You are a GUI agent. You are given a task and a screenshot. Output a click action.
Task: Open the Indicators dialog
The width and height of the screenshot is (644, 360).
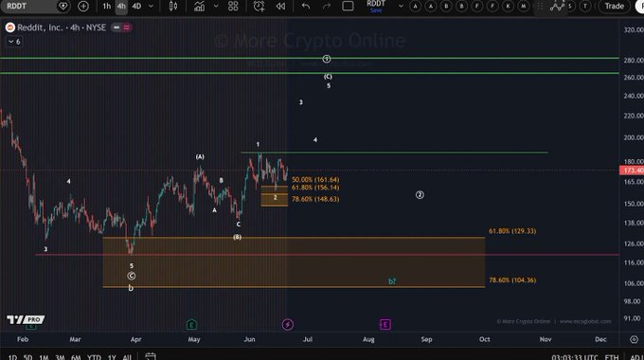pyautogui.click(x=200, y=7)
